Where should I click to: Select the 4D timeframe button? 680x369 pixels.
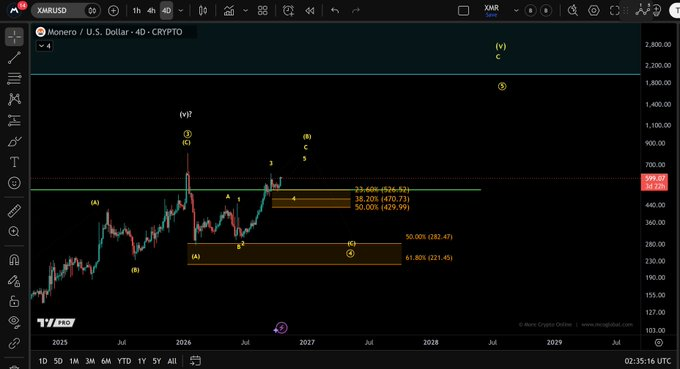[x=167, y=10]
